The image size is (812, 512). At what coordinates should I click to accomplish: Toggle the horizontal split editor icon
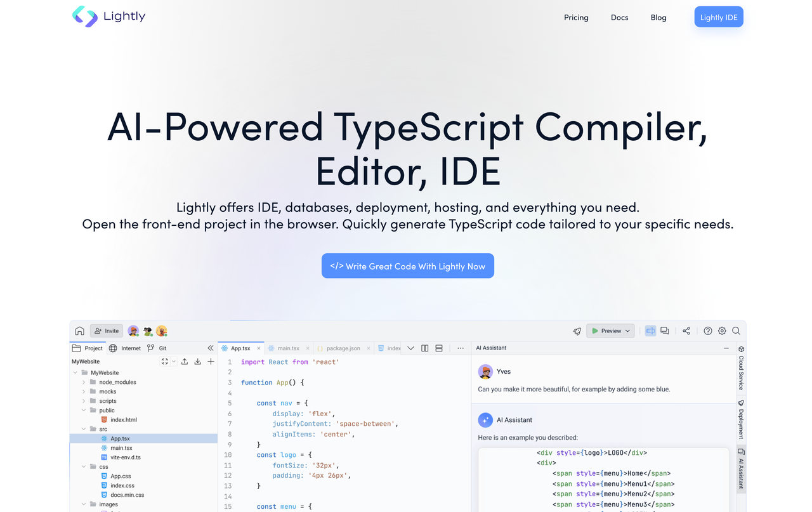click(438, 348)
